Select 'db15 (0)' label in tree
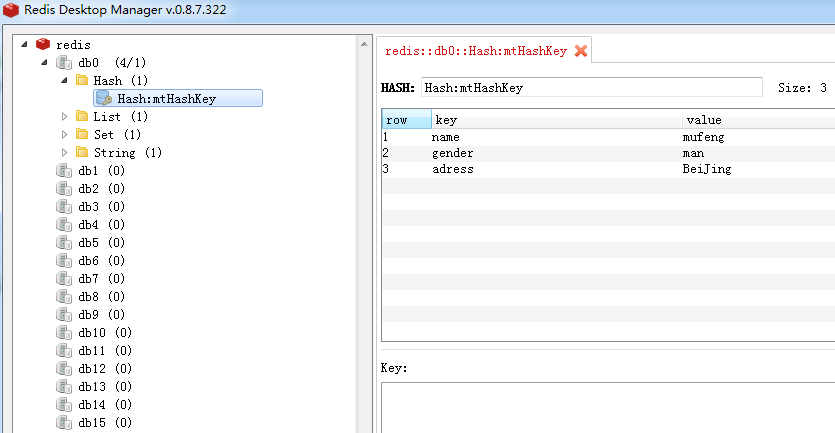 [105, 422]
